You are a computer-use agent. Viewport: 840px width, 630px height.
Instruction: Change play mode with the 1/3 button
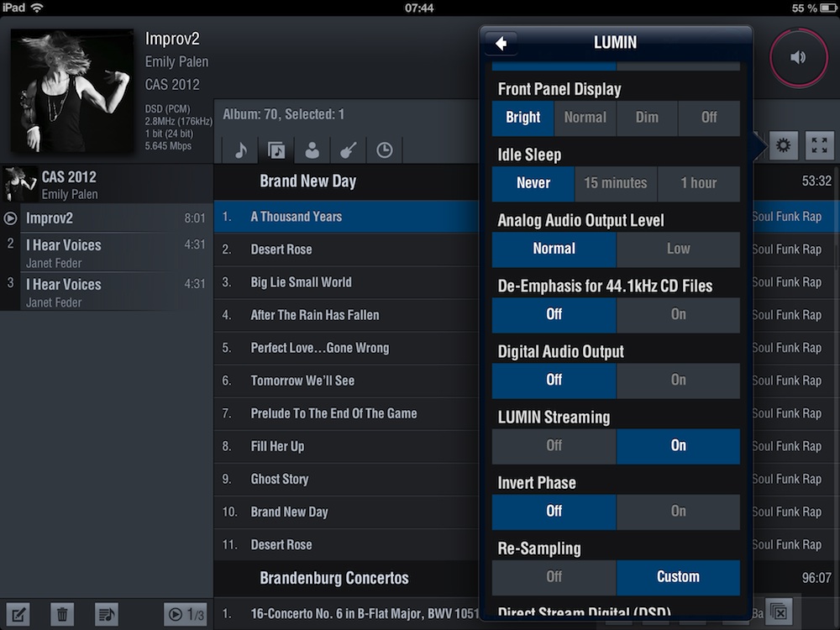186,614
